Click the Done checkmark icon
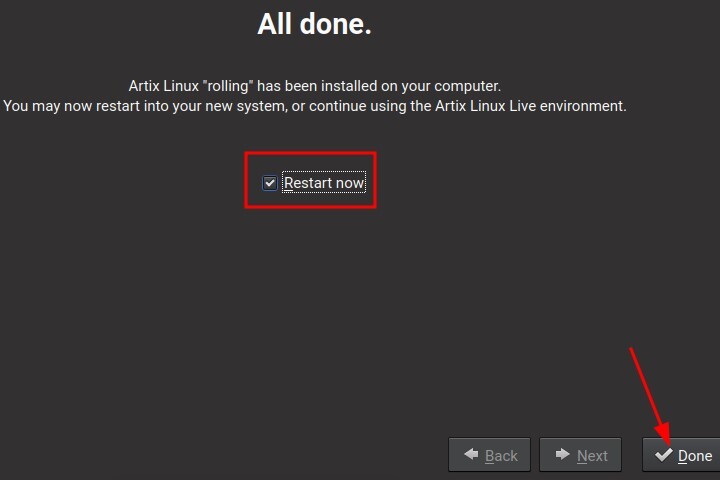The image size is (720, 480). tap(664, 455)
